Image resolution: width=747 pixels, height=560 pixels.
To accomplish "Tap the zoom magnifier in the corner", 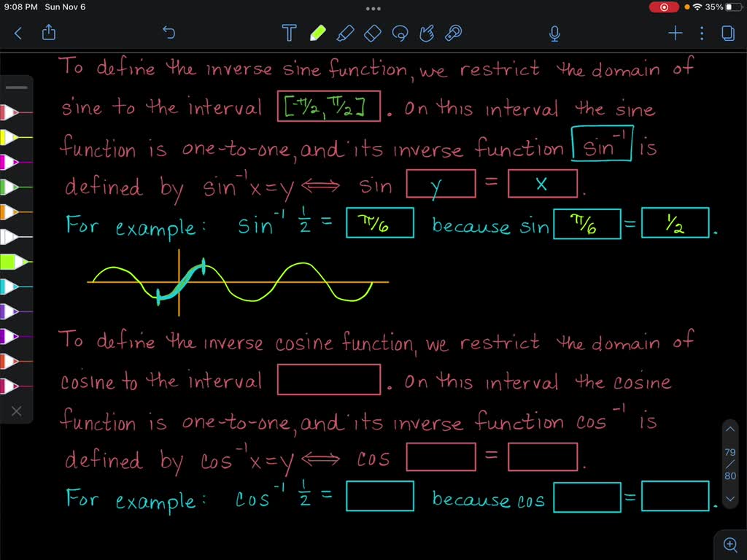I will (x=730, y=544).
